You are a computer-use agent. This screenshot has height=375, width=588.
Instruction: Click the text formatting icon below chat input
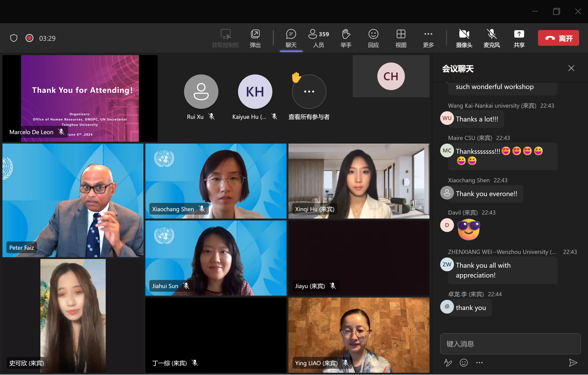(448, 363)
